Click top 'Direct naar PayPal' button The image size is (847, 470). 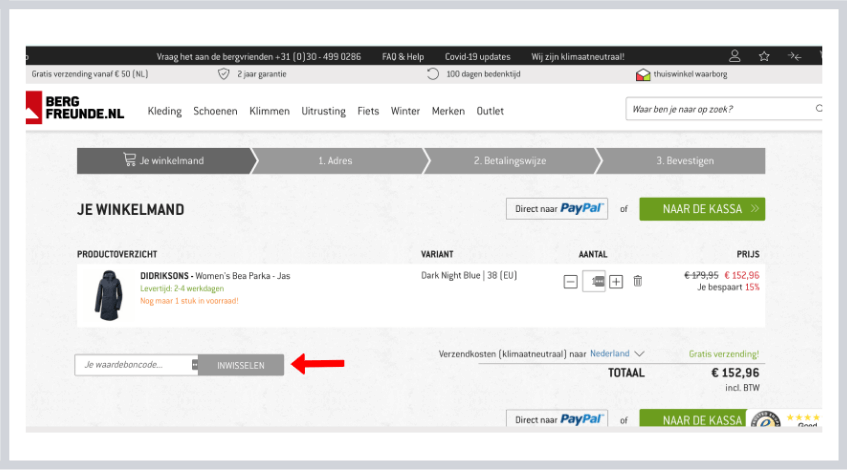pyautogui.click(x=557, y=209)
